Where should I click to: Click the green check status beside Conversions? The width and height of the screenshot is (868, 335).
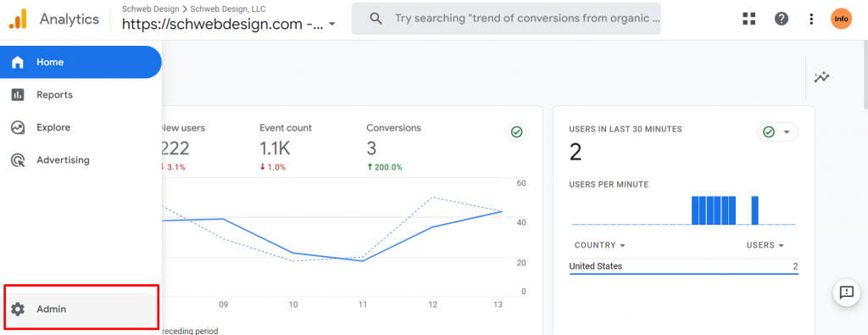tap(516, 132)
